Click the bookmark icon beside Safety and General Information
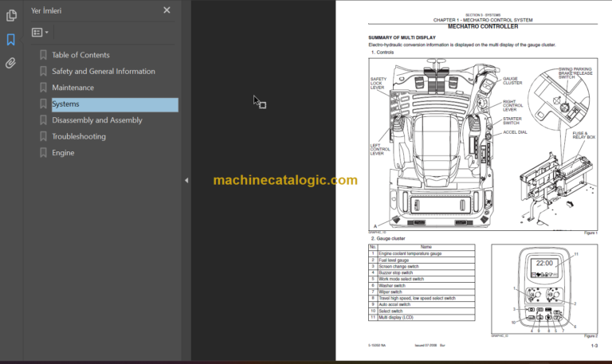 [x=43, y=72]
